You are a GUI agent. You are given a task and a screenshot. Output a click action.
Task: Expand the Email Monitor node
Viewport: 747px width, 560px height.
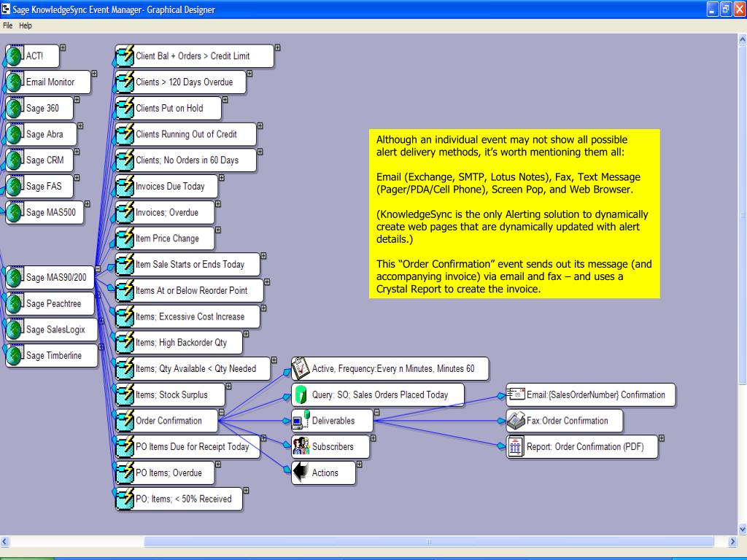(94, 74)
